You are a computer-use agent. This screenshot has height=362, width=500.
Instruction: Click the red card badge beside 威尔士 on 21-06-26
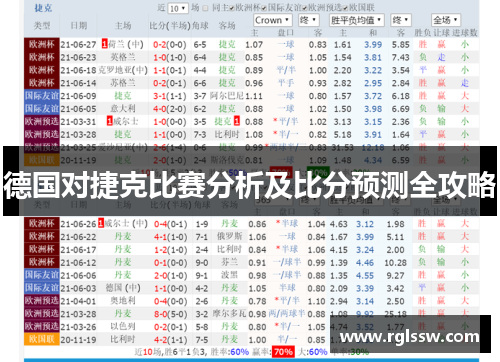[101, 224]
